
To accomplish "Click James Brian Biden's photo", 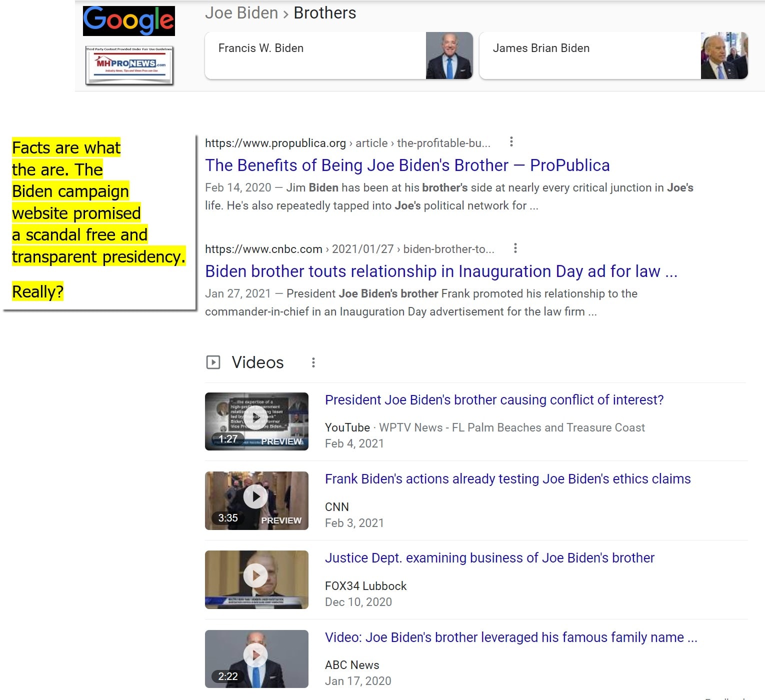I will tap(724, 55).
